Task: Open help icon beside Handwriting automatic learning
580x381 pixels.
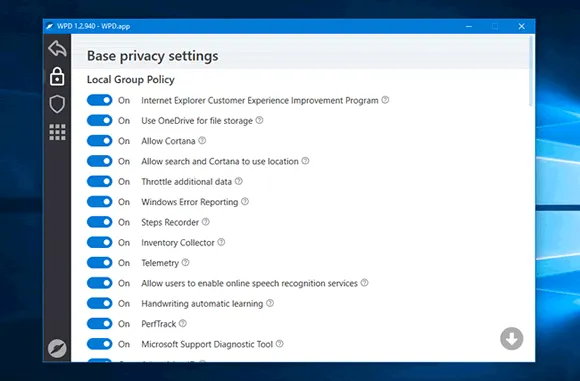Action: coord(270,303)
